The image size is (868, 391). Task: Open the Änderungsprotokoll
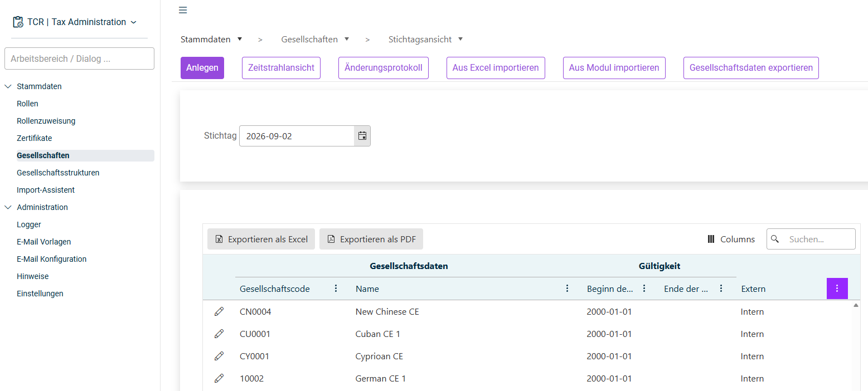(x=384, y=68)
